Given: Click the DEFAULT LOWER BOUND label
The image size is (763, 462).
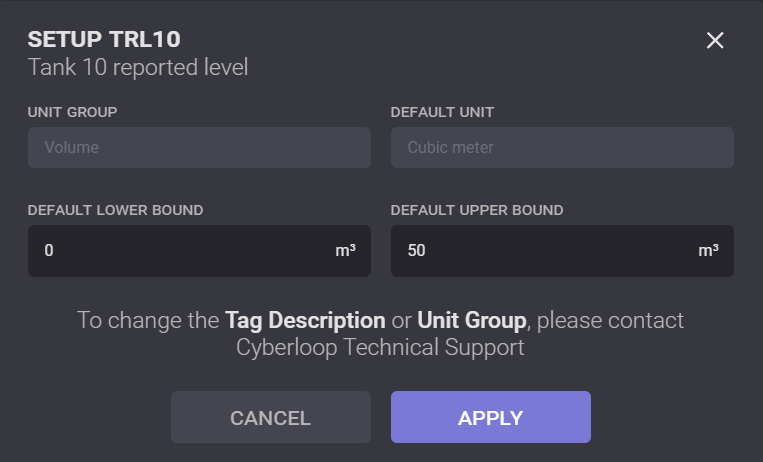Looking at the screenshot, I should [x=115, y=210].
